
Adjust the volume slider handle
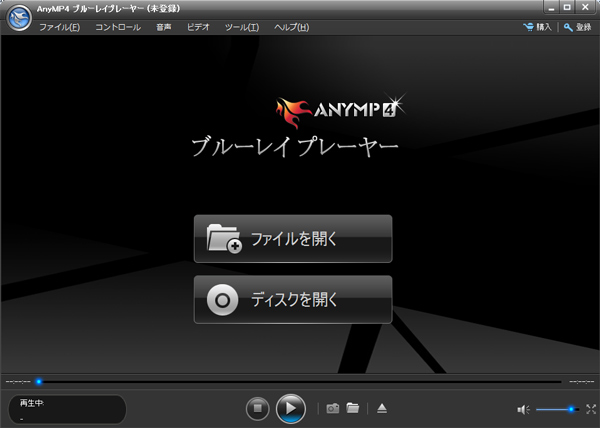(x=571, y=409)
